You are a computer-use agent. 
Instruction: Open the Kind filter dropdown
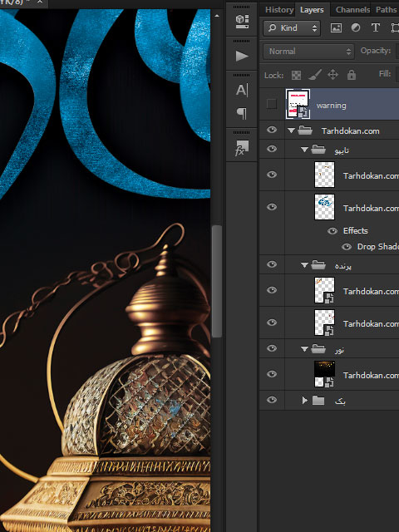coord(292,27)
